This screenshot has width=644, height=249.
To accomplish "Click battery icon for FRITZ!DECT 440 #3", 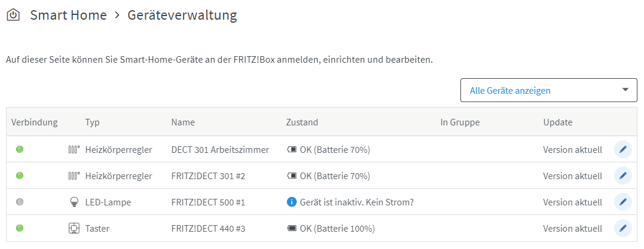I will pos(292,228).
